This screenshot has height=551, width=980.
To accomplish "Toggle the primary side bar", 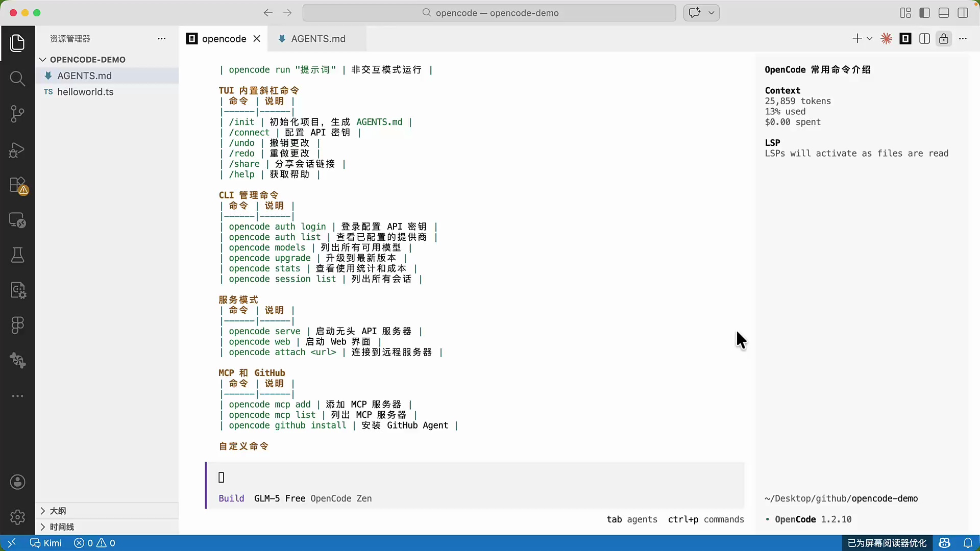I will pyautogui.click(x=924, y=13).
